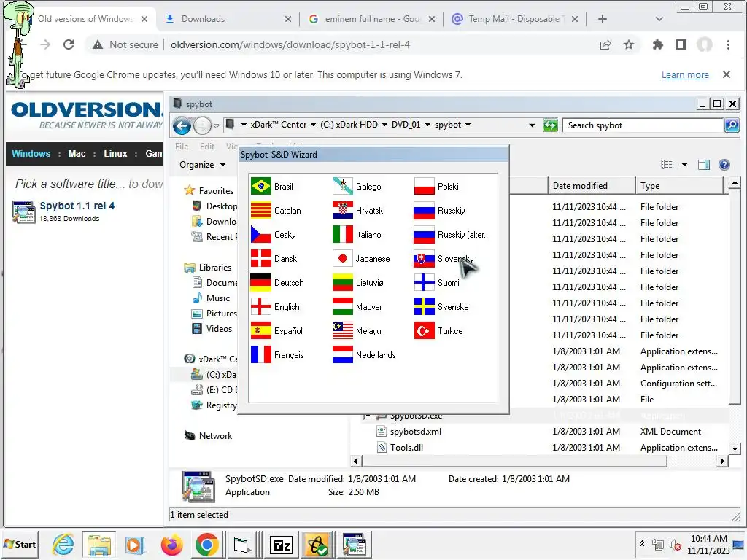Click the Windows Start button

coord(20,544)
